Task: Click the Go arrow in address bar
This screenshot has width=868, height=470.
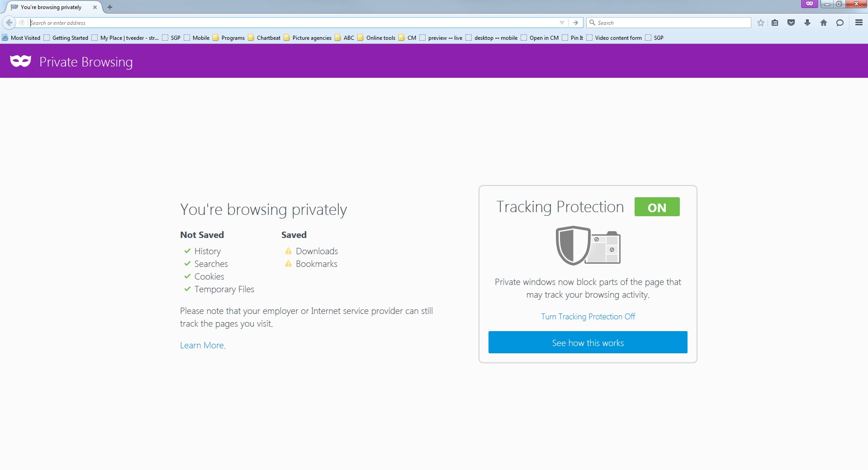Action: [x=576, y=23]
